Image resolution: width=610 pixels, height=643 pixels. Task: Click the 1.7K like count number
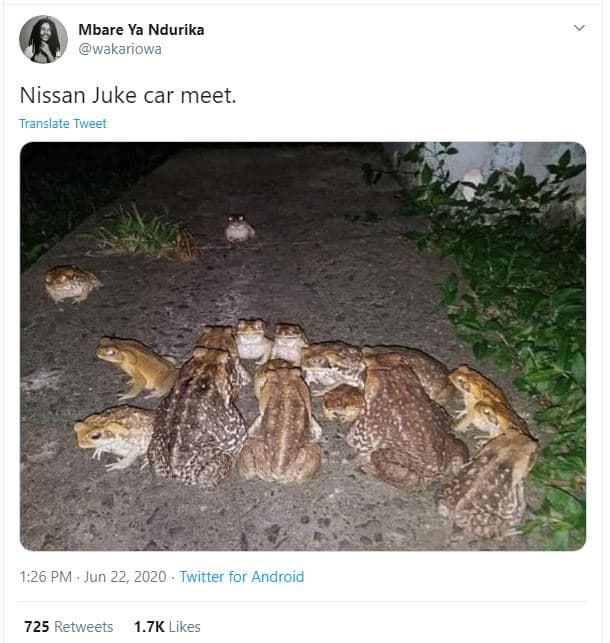tap(149, 626)
